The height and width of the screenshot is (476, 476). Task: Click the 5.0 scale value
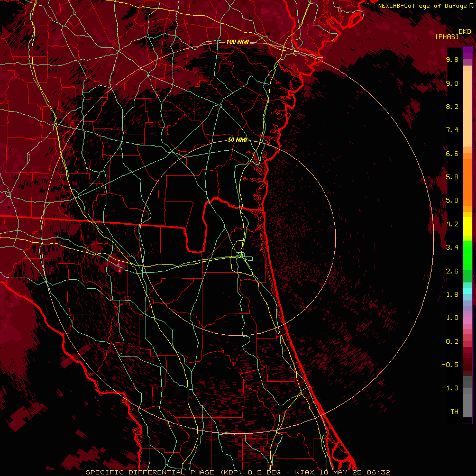pyautogui.click(x=452, y=200)
